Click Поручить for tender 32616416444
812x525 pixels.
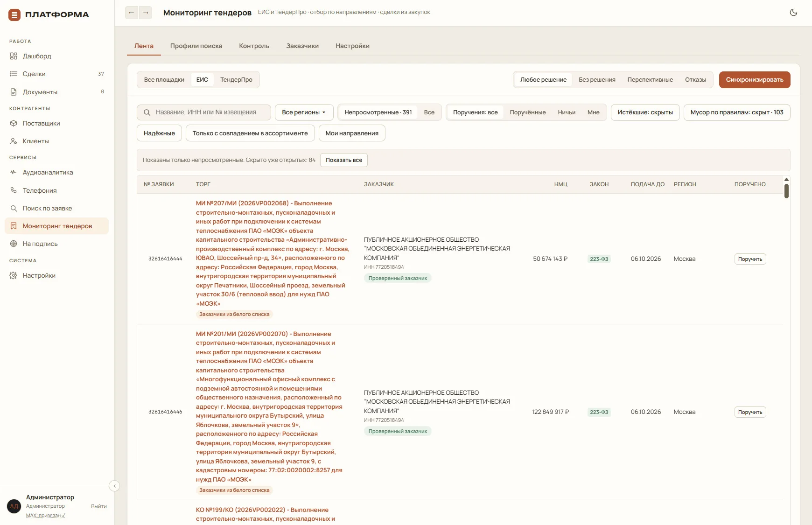(x=750, y=259)
